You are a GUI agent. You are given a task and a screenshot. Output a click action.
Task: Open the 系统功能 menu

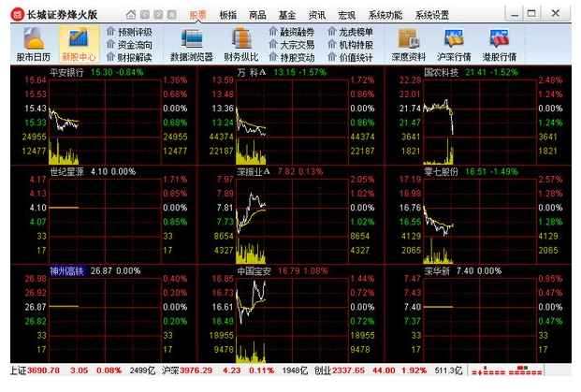click(x=385, y=15)
